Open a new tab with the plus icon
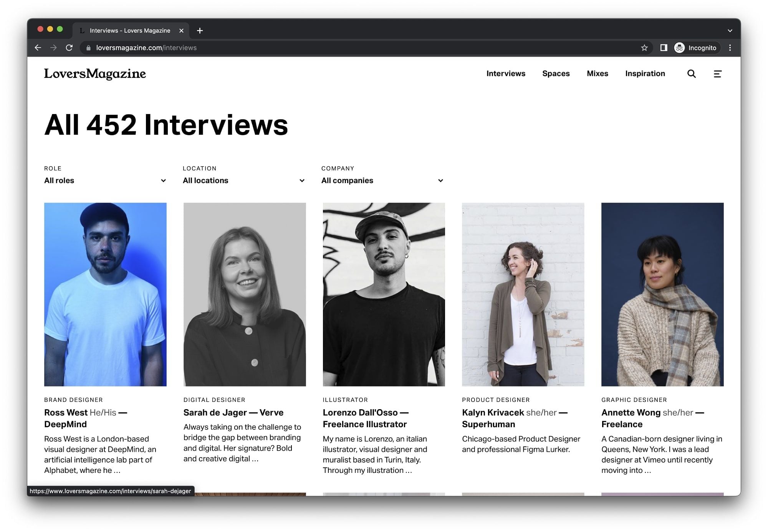The width and height of the screenshot is (768, 532). 200,31
